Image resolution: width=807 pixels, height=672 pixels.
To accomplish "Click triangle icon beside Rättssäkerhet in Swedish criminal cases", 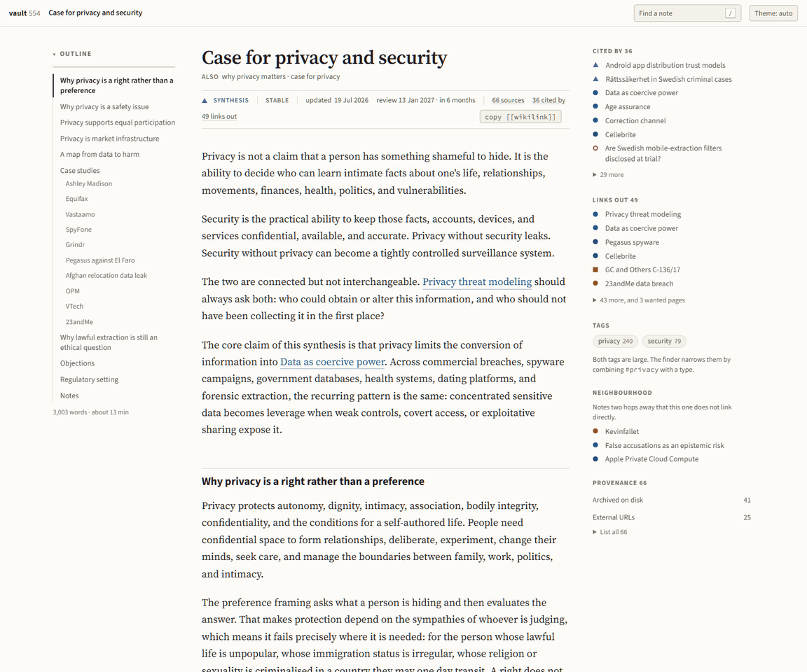I will click(595, 79).
